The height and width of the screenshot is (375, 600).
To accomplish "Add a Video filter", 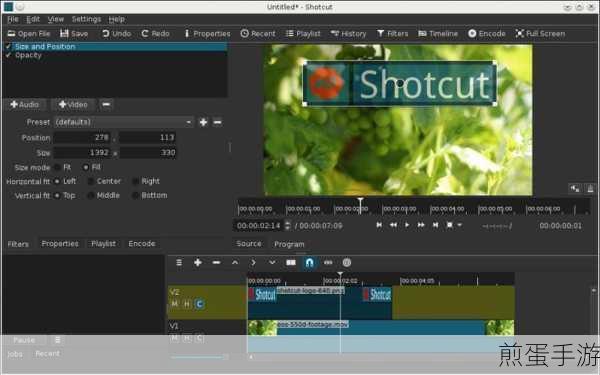I will (x=73, y=104).
